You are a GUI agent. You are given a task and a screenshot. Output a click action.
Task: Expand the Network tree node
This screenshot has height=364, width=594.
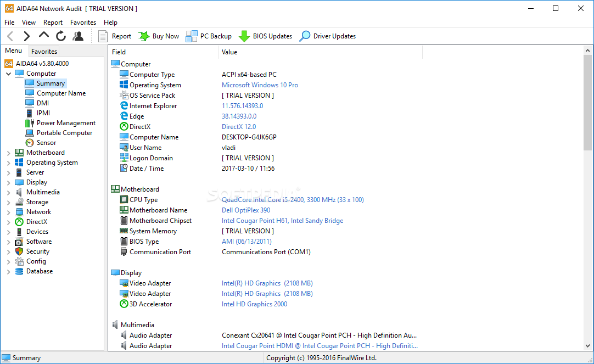pos(8,212)
